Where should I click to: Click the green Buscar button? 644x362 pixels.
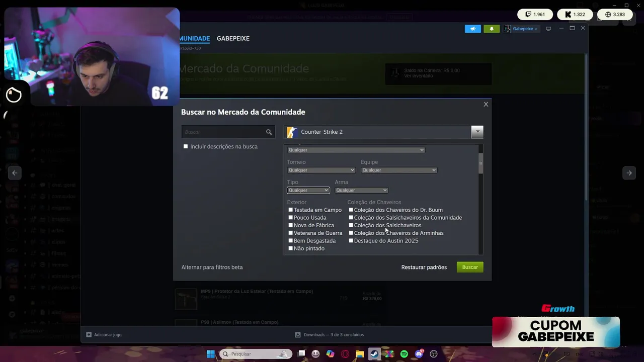click(470, 267)
